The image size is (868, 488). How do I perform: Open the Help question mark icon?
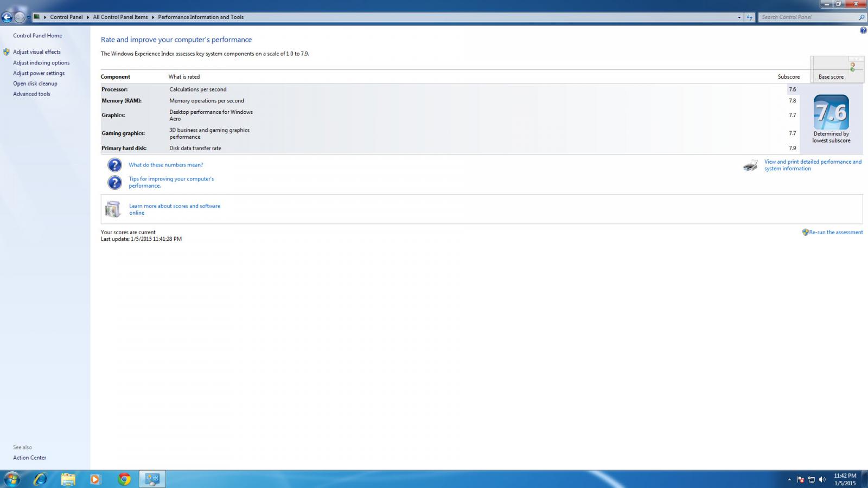click(863, 30)
